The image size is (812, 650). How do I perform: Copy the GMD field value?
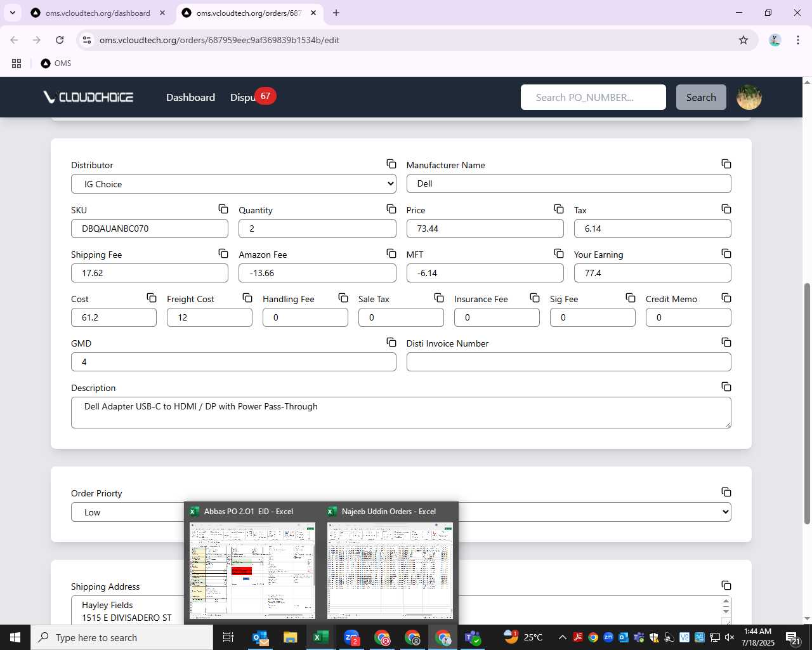(x=391, y=342)
